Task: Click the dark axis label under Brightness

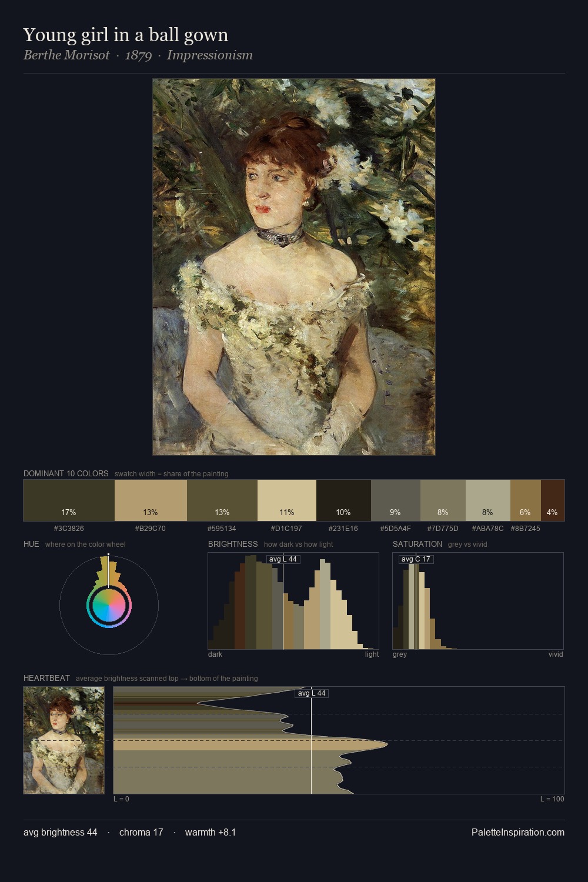Action: coord(215,654)
